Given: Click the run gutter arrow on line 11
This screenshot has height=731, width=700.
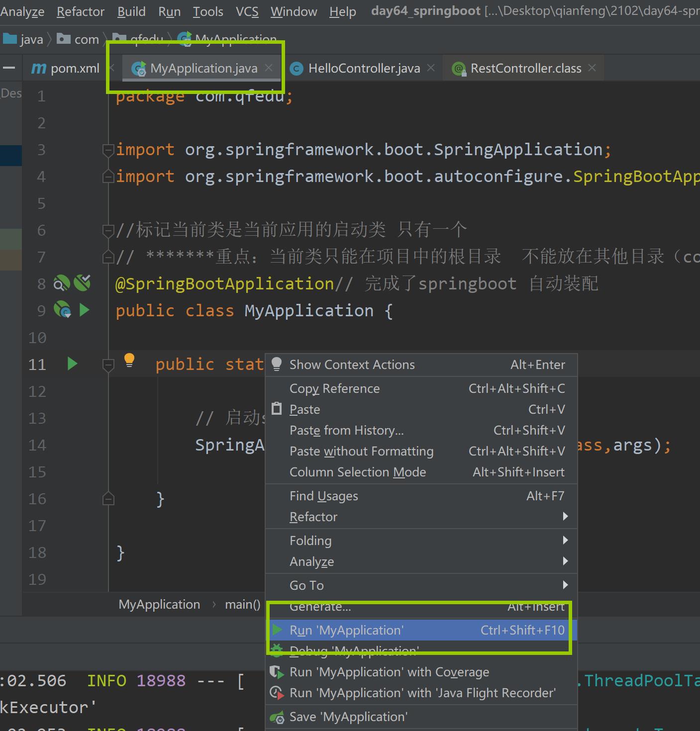Looking at the screenshot, I should pyautogui.click(x=72, y=364).
